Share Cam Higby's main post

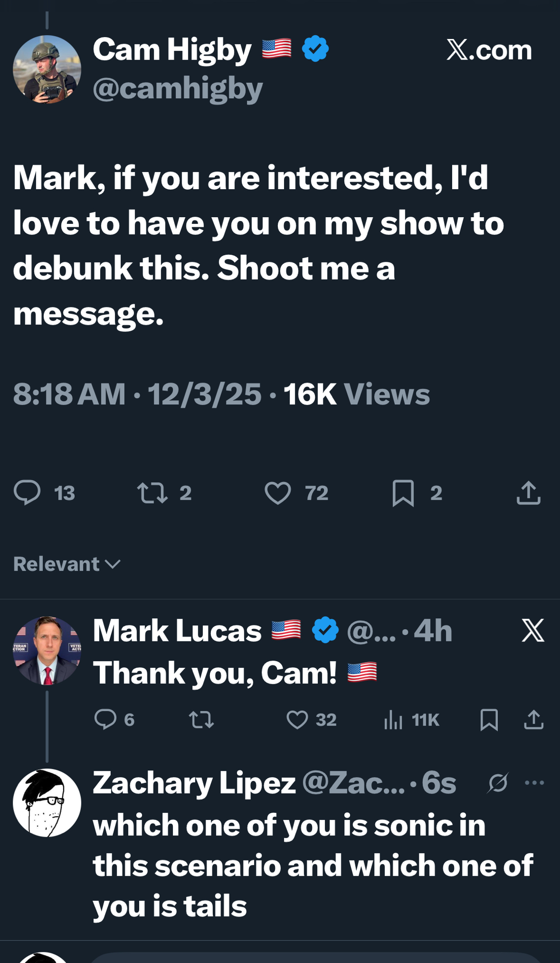pos(528,493)
